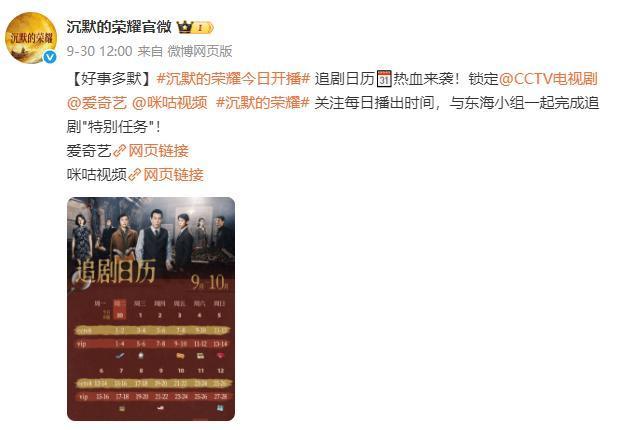Image resolution: width=622 pixels, height=430 pixels.
Task: Open the 沉默的荣耀 profile avatar
Action: (31, 38)
